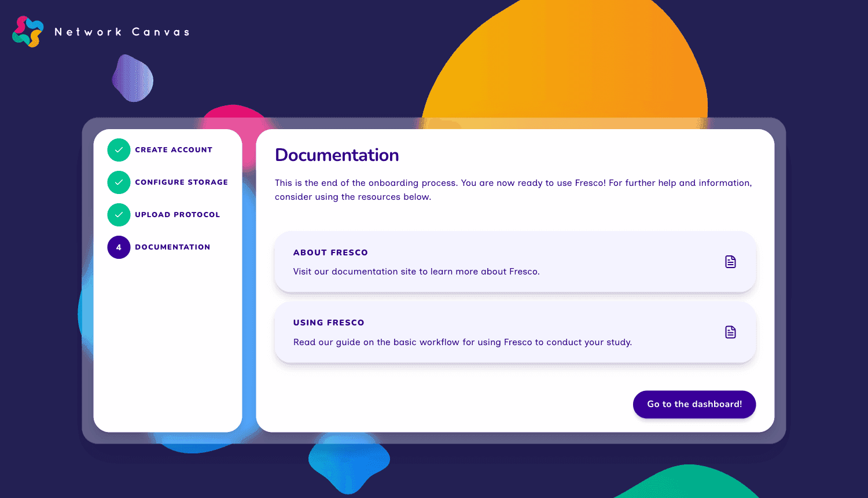Click the Network Canvas title text

pyautogui.click(x=122, y=32)
